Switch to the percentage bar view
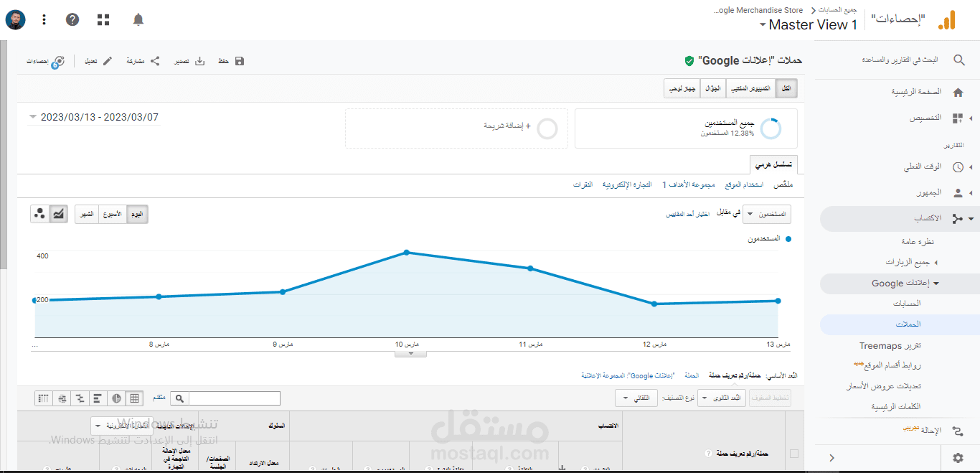The width and height of the screenshot is (980, 473). (x=98, y=398)
